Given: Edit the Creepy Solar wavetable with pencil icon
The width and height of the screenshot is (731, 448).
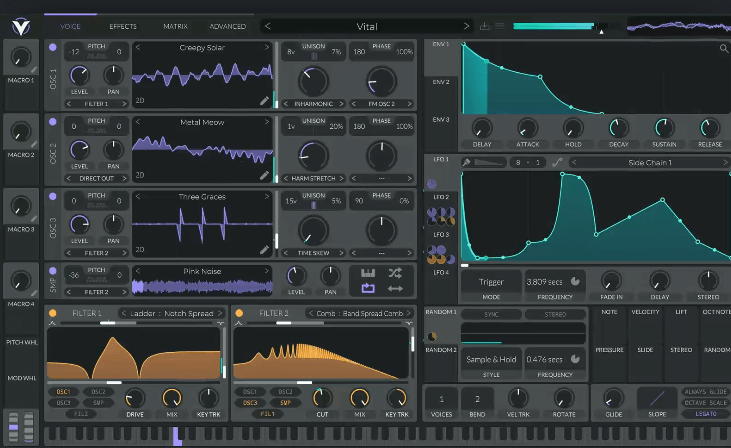Looking at the screenshot, I should coord(264,100).
